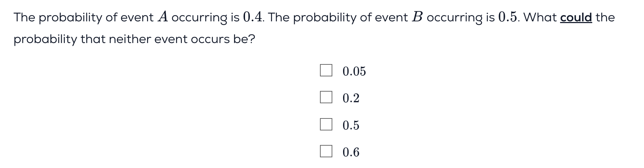Viewport: 644px width, 168px height.
Task: Click the 0.6 answer choice label
Action: (351, 152)
